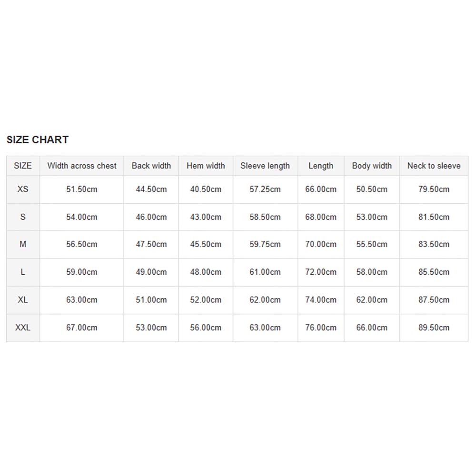Click the Neck to sleeve header
Image resolution: width=476 pixels, height=476 pixels.
coord(434,166)
